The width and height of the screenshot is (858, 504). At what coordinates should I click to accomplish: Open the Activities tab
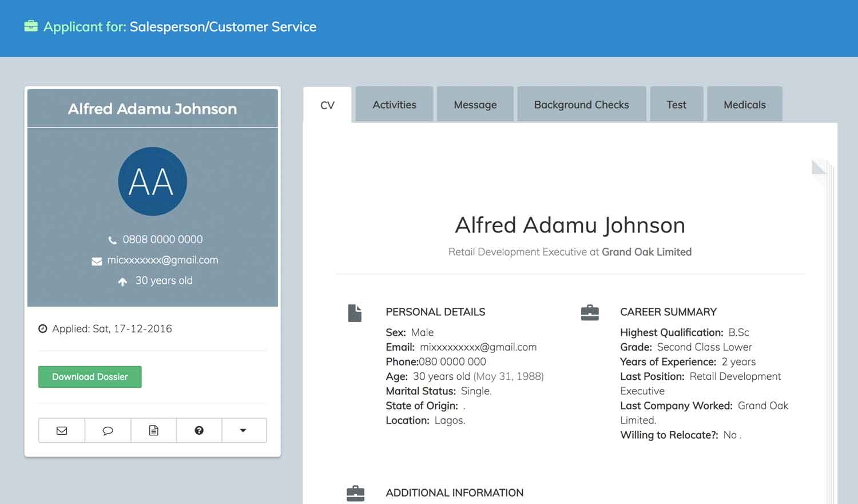pyautogui.click(x=394, y=104)
